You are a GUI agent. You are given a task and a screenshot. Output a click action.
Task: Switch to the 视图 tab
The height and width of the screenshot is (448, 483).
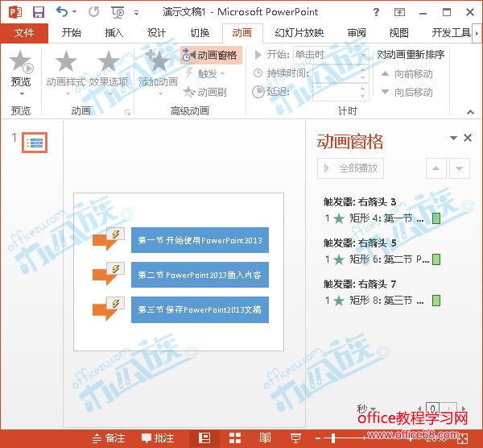coord(399,33)
